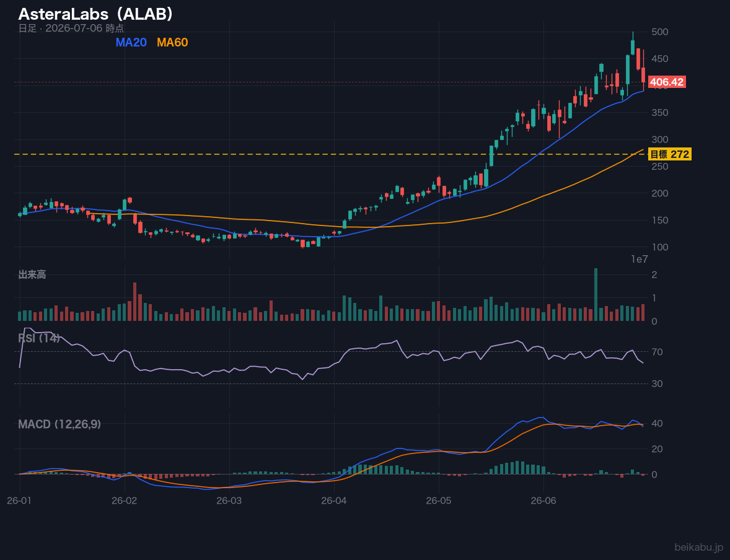Click the MA60 legend label
This screenshot has width=730, height=560.
(172, 42)
